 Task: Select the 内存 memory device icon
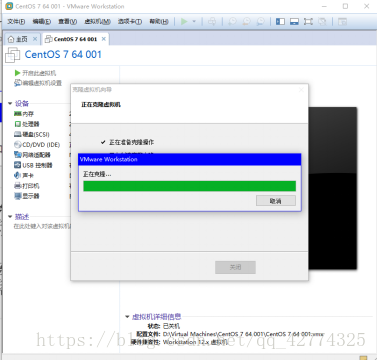tap(18, 114)
